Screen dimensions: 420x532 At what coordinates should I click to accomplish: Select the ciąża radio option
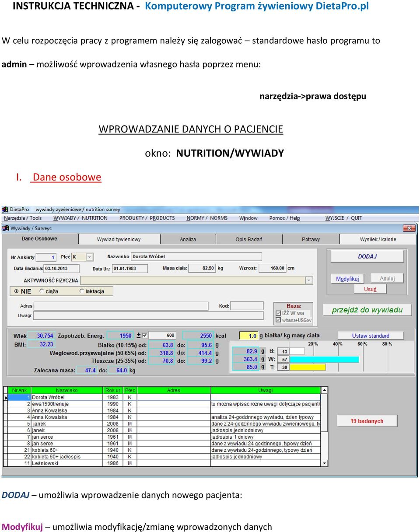point(42,291)
